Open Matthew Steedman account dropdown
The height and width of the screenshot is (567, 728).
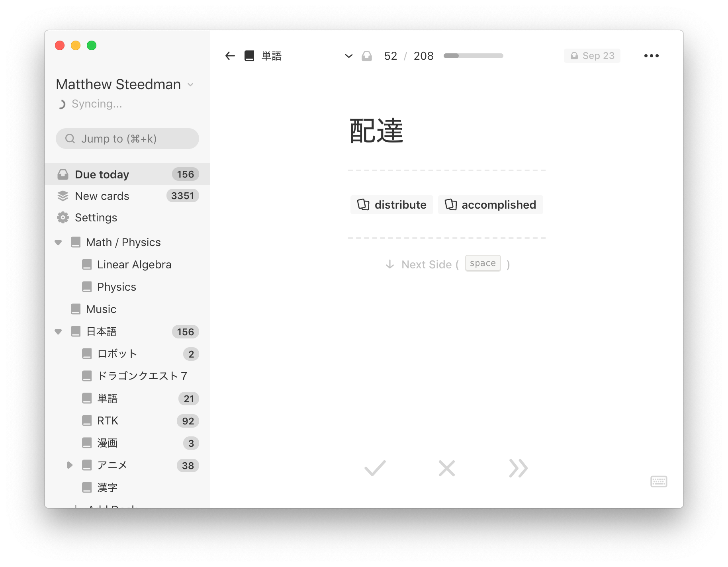[x=190, y=84]
